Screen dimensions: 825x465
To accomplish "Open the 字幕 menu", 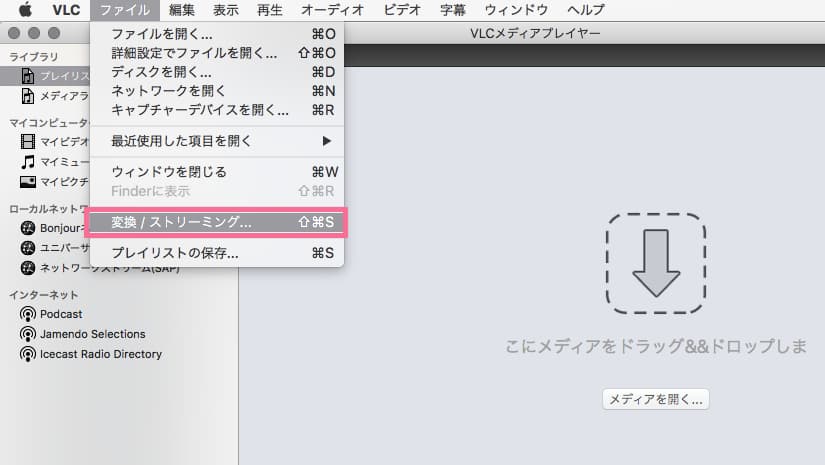I will [x=452, y=9].
